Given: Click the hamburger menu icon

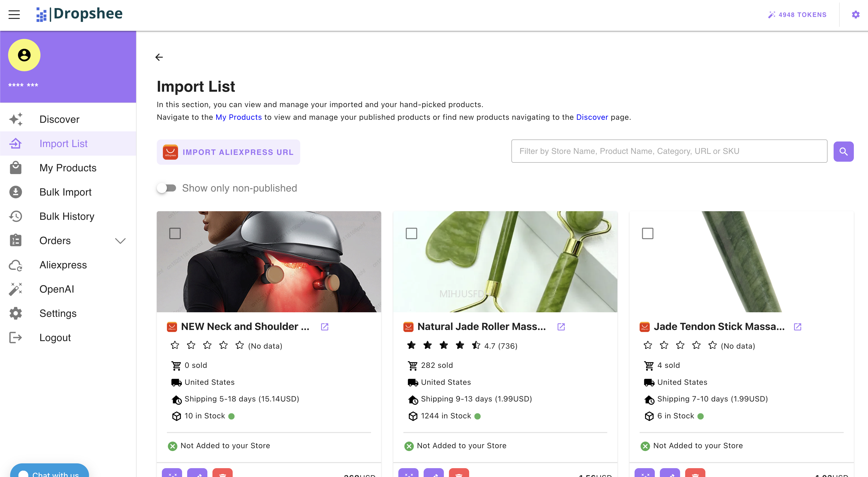Looking at the screenshot, I should click(14, 14).
